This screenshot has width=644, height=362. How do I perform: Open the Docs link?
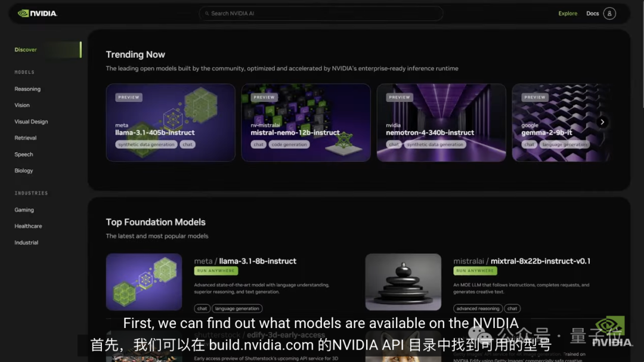(x=592, y=14)
